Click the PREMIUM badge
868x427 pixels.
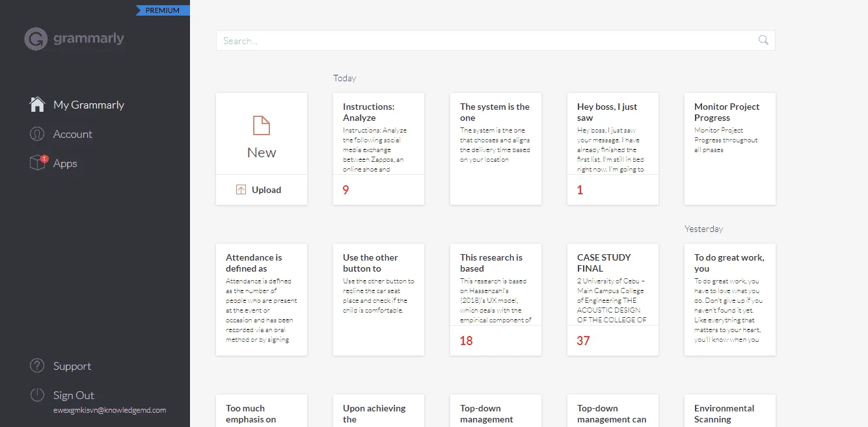(163, 10)
